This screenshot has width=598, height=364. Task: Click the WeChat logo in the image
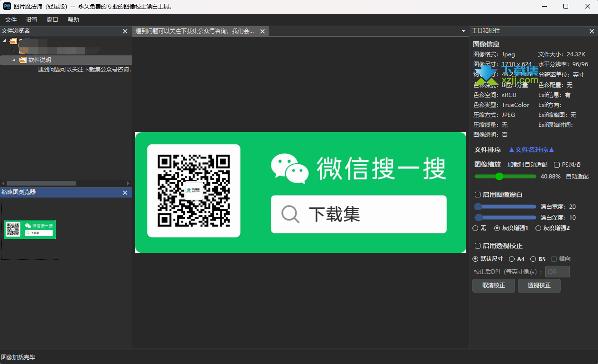click(290, 169)
